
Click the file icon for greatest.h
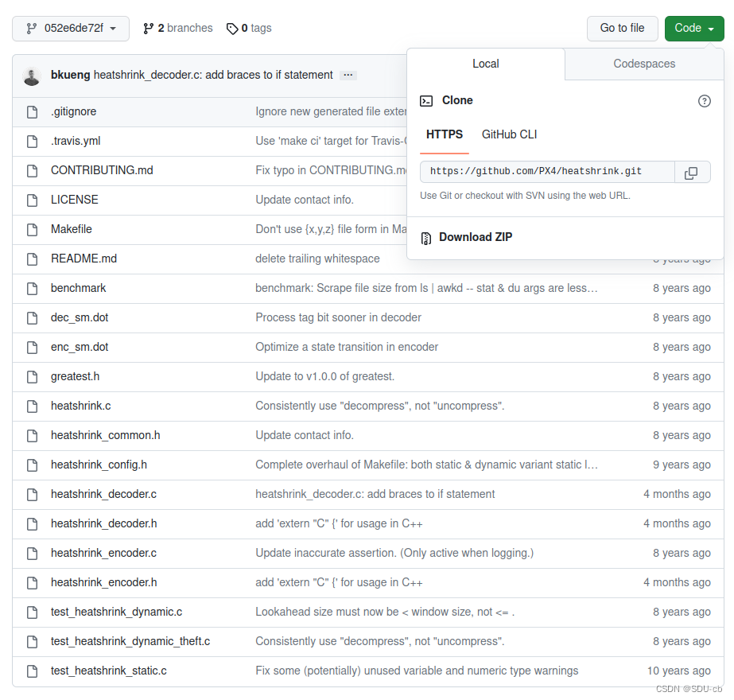33,377
